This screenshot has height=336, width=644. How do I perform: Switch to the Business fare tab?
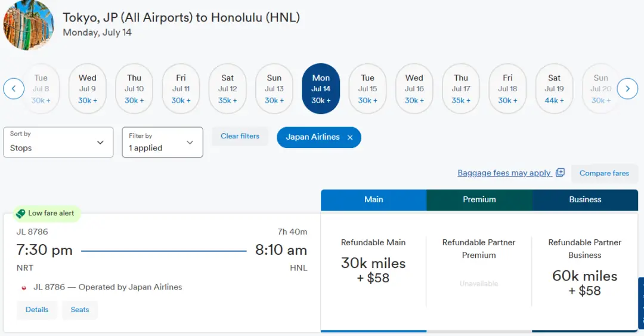[585, 200]
